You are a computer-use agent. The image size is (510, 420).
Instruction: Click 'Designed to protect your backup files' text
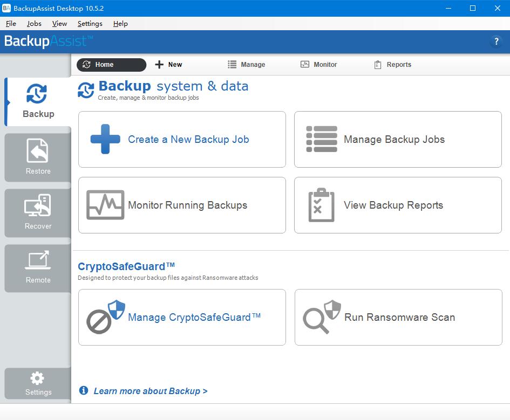(168, 278)
